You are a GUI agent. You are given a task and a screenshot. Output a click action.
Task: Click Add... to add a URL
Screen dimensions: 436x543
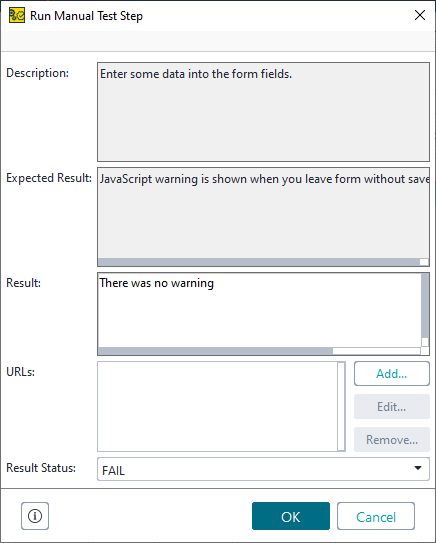pyautogui.click(x=392, y=374)
